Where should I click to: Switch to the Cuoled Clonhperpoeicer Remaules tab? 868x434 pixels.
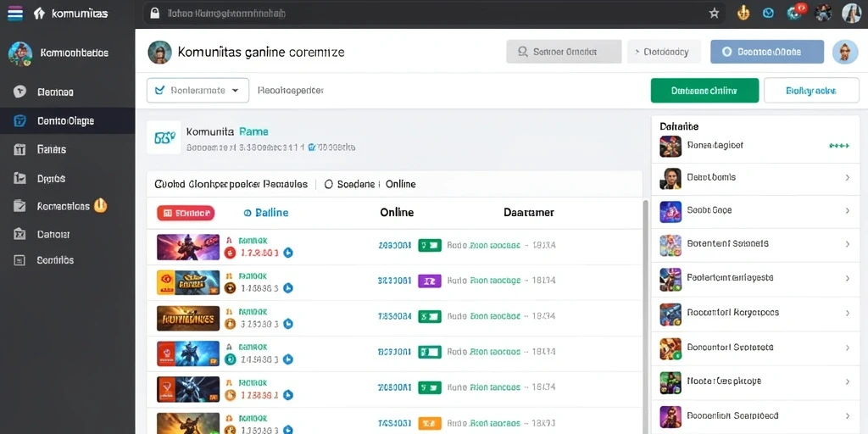231,184
